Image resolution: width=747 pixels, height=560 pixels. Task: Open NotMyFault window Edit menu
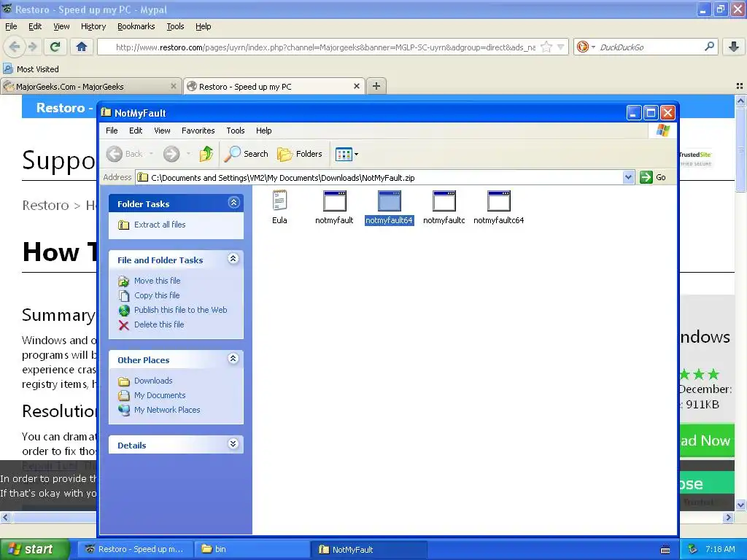pyautogui.click(x=136, y=131)
